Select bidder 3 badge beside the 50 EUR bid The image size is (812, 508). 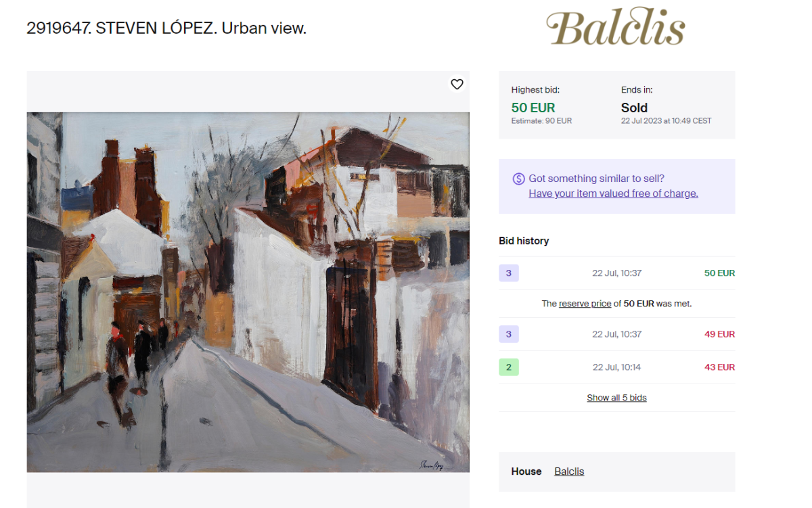509,273
